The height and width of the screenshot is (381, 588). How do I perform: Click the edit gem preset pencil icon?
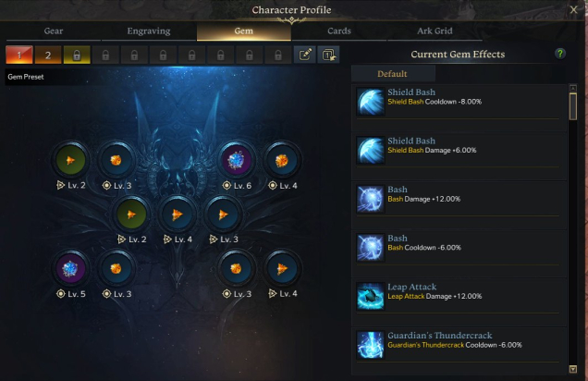point(305,55)
